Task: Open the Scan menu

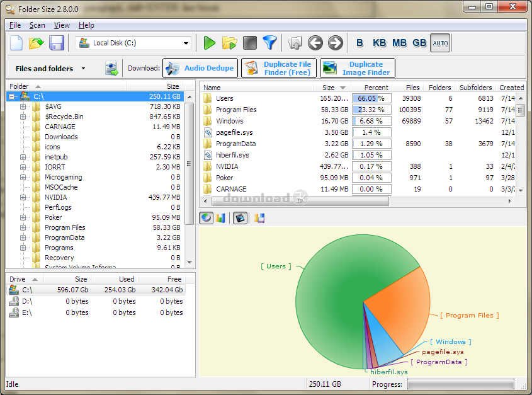Action: (x=37, y=25)
